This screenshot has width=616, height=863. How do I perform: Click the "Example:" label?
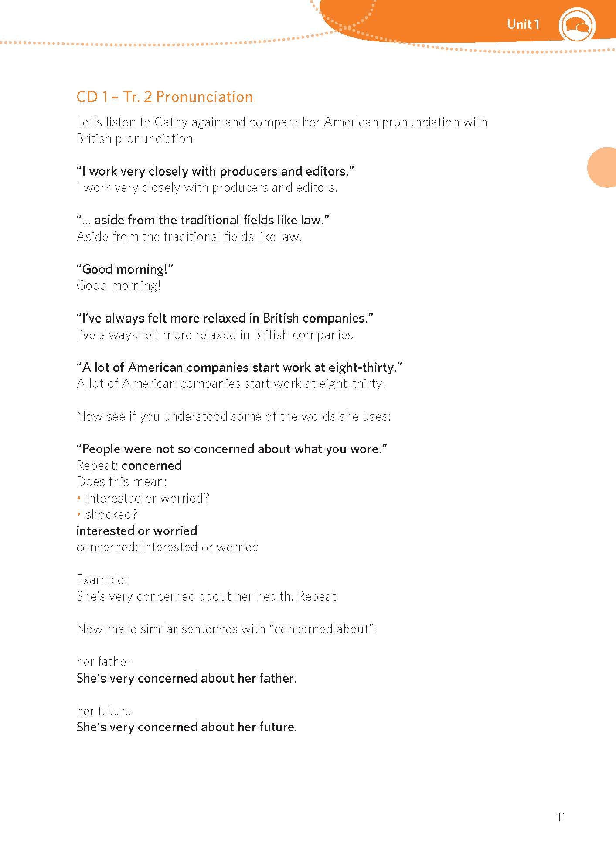tap(102, 580)
